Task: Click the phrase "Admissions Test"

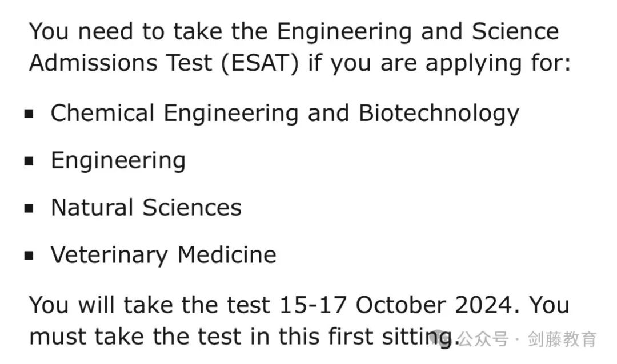Action: point(121,63)
